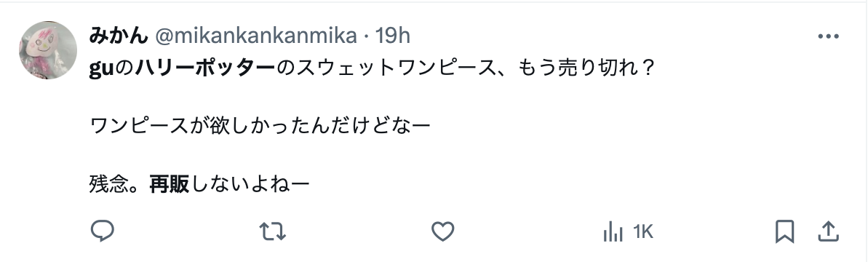This screenshot has width=868, height=262.
Task: Open view analytics bar chart icon
Action: click(613, 232)
